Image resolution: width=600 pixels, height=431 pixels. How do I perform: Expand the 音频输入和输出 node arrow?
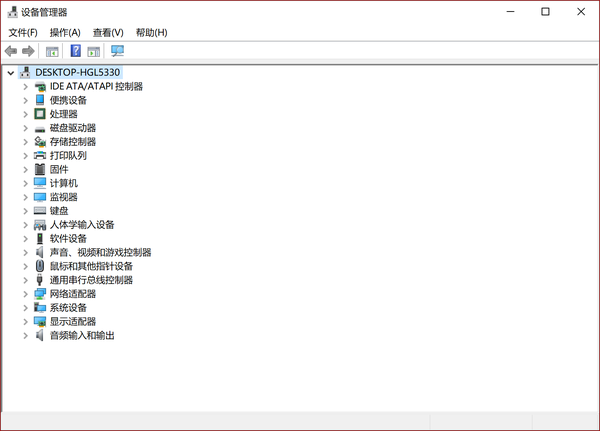(x=25, y=336)
